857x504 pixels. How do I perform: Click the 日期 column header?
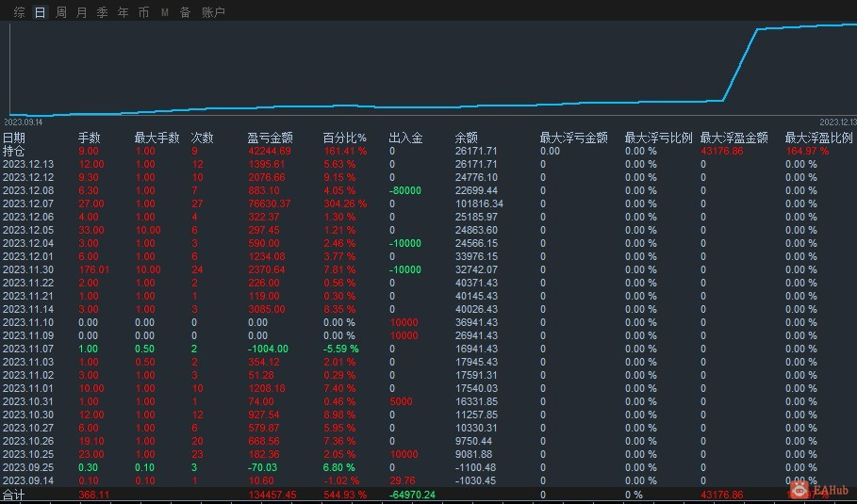[14, 138]
